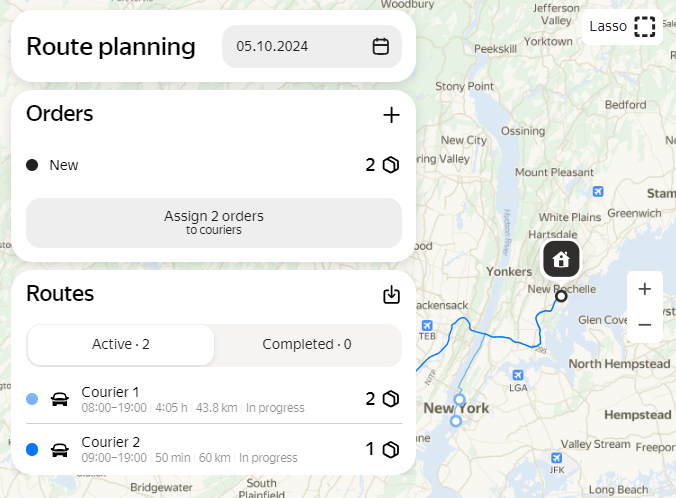Click the New orders package icon
The height and width of the screenshot is (498, 676).
point(390,165)
